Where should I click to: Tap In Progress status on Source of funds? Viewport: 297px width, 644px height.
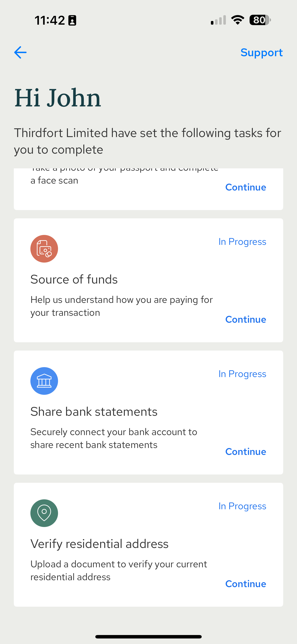[242, 242]
